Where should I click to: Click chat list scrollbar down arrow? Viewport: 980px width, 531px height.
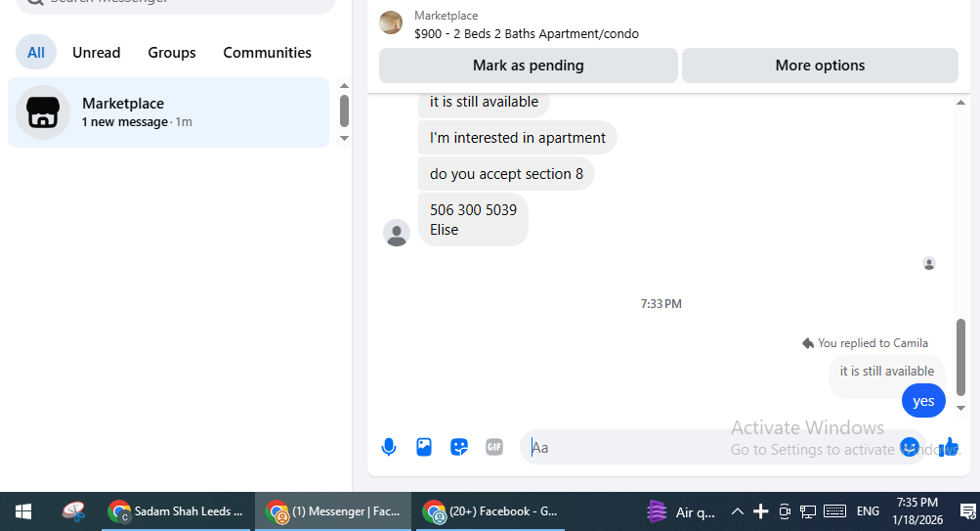[344, 138]
